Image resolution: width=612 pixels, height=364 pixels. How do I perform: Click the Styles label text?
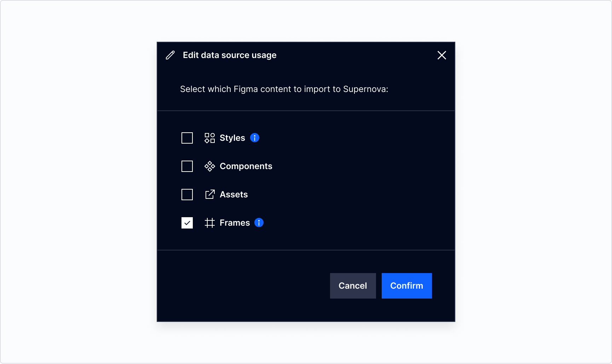tap(232, 138)
